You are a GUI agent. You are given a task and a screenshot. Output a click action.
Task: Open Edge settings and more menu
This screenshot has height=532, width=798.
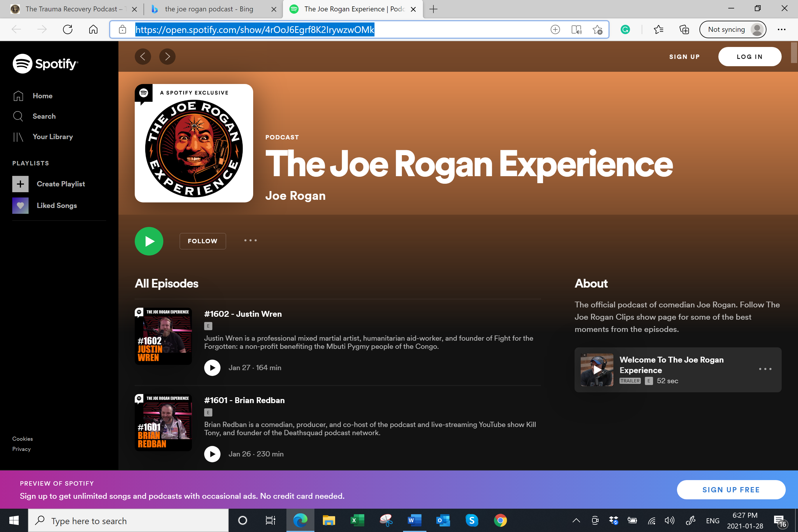pos(782,29)
